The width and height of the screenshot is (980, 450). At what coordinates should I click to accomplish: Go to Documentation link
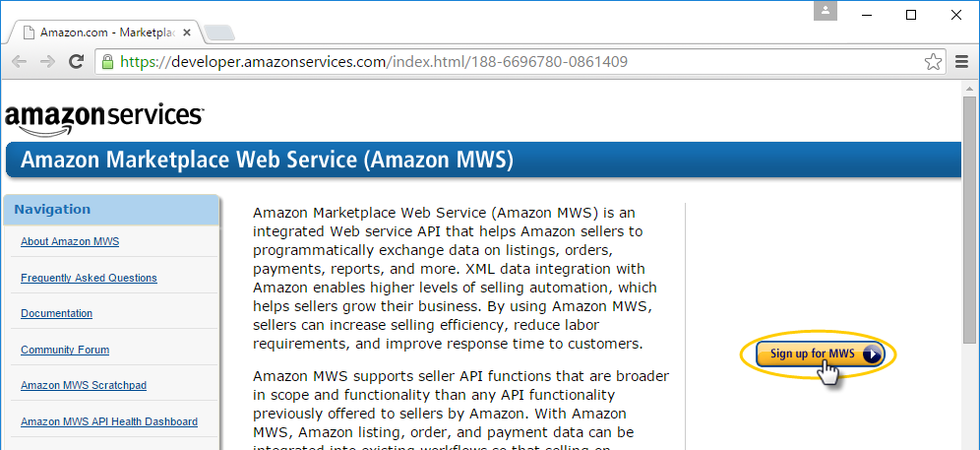[x=56, y=313]
